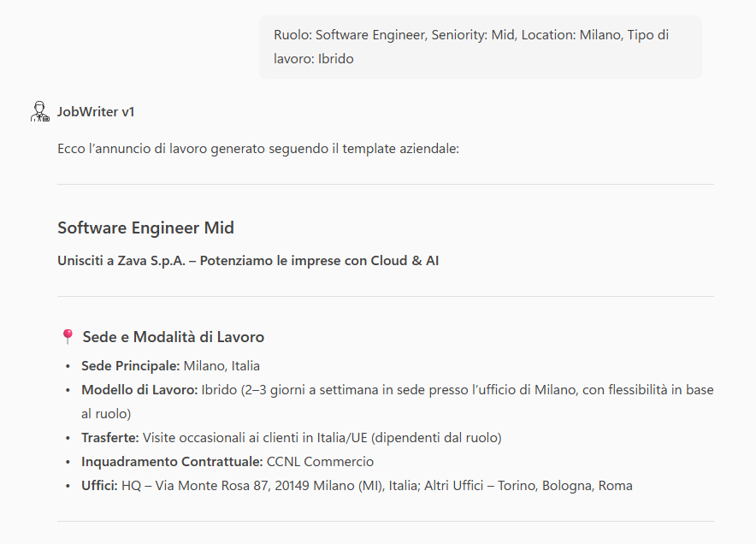This screenshot has height=544, width=756.
Task: Click the "Sede Principale:" bold label
Action: 130,366
